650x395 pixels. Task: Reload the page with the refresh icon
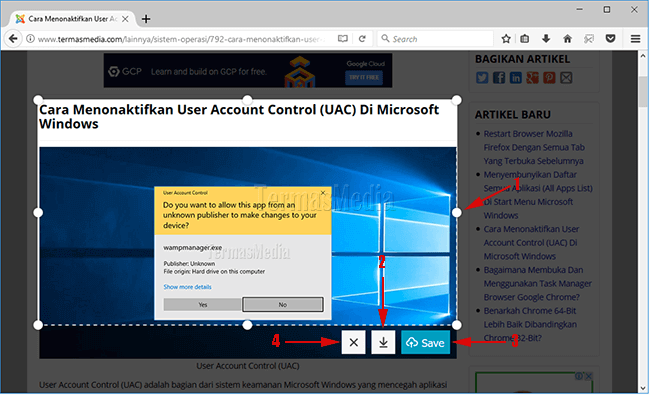pos(362,39)
